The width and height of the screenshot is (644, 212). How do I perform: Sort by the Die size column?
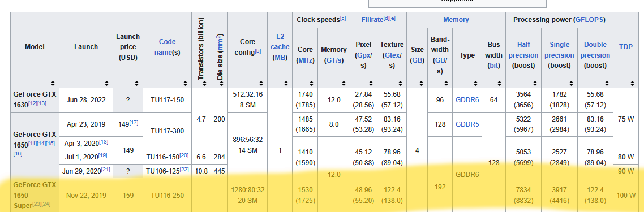click(222, 83)
